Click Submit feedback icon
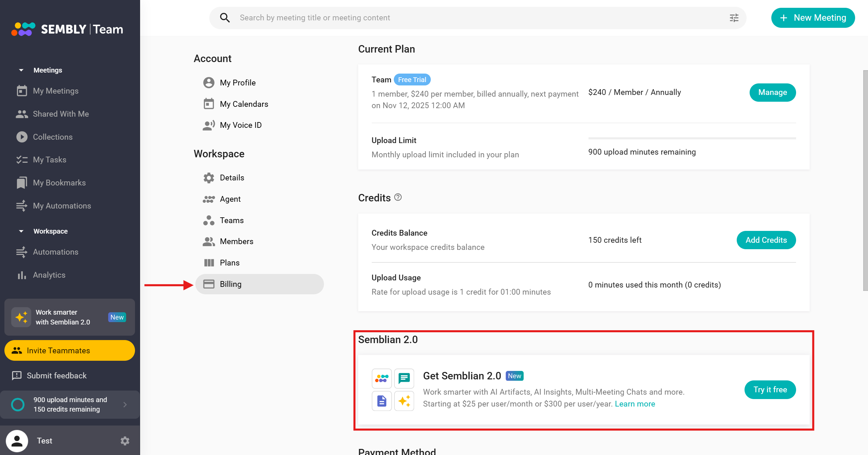868x455 pixels. pos(17,375)
